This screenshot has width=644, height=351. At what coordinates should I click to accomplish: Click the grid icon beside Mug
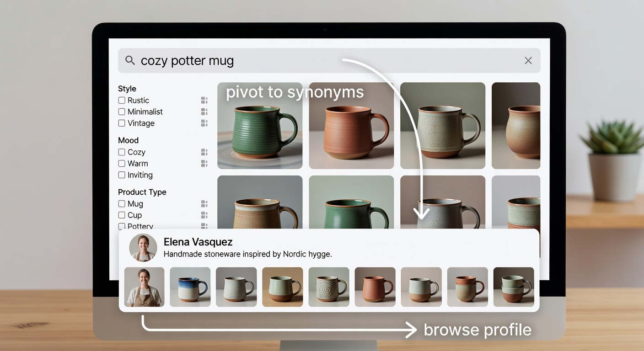click(204, 203)
